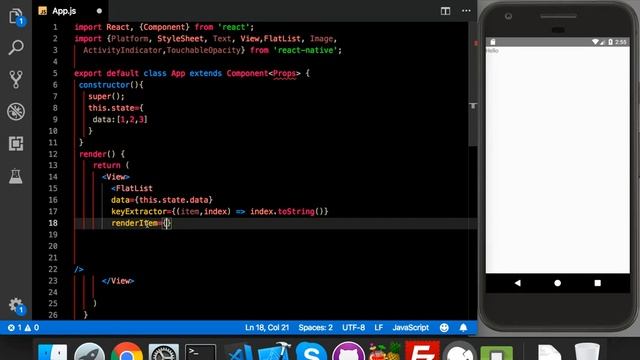Click the keyExtractor text on line 17
Viewport: 640px width, 360px height.
point(139,211)
